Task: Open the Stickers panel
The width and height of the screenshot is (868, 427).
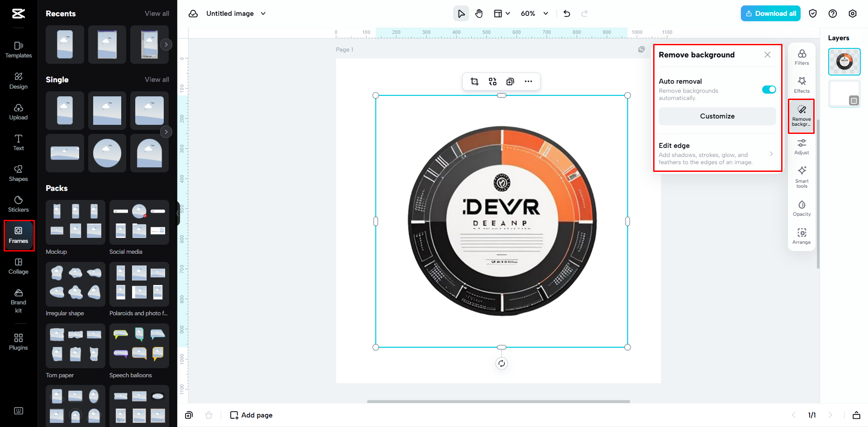Action: coord(18,204)
